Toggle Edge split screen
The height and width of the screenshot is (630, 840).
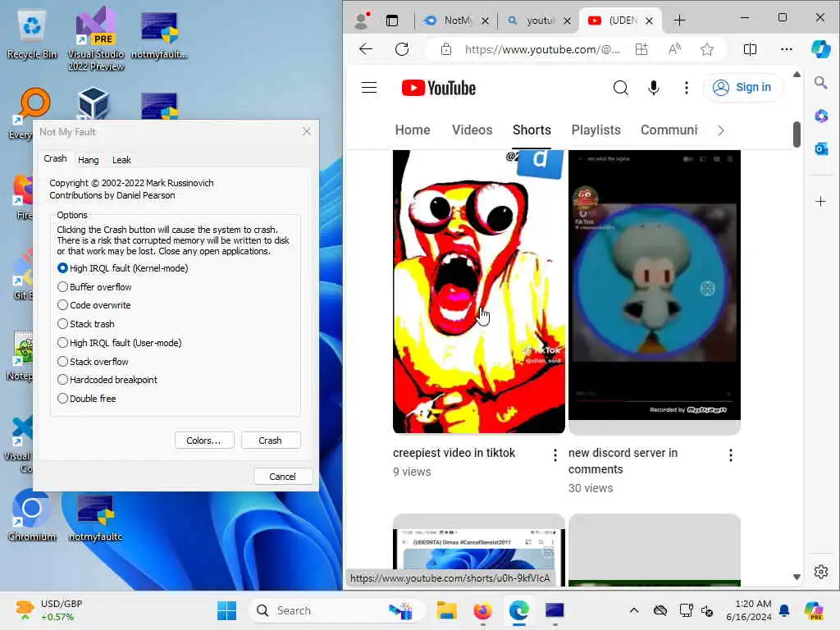coord(750,49)
